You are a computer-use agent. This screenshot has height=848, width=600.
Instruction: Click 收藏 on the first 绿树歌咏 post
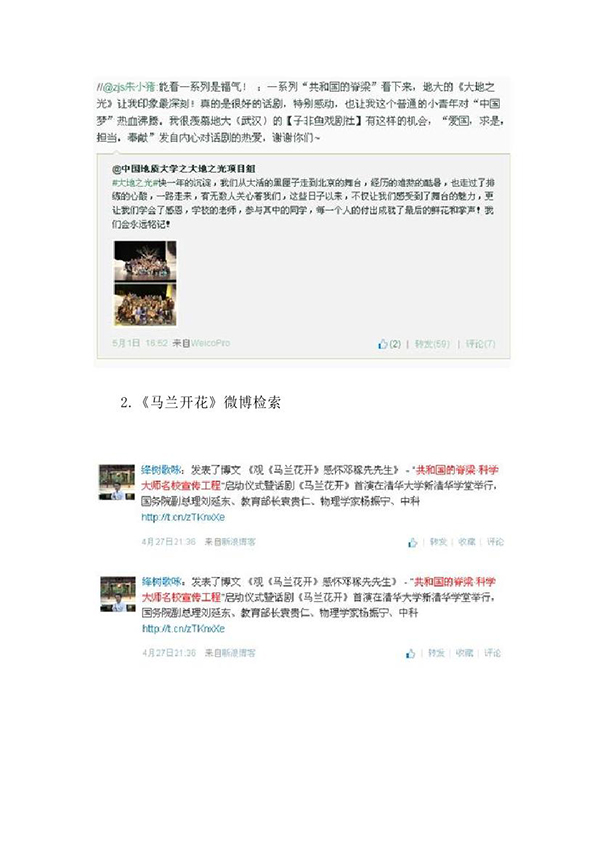point(466,541)
